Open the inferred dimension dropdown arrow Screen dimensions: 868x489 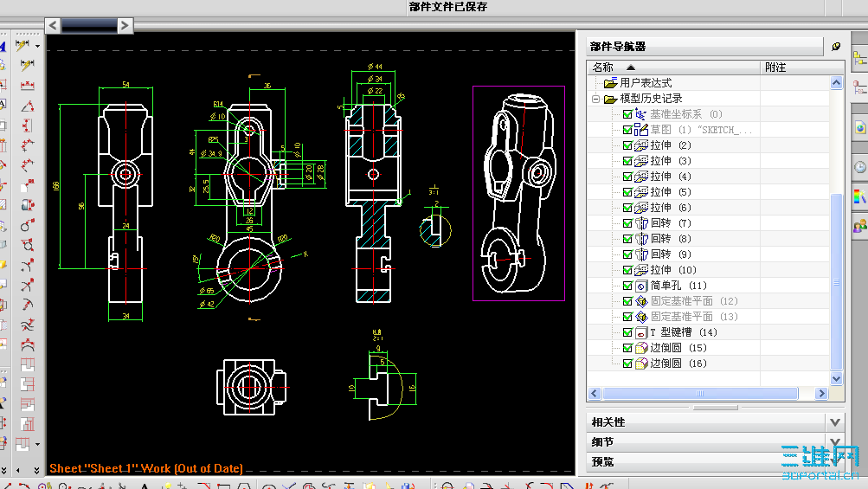point(37,46)
